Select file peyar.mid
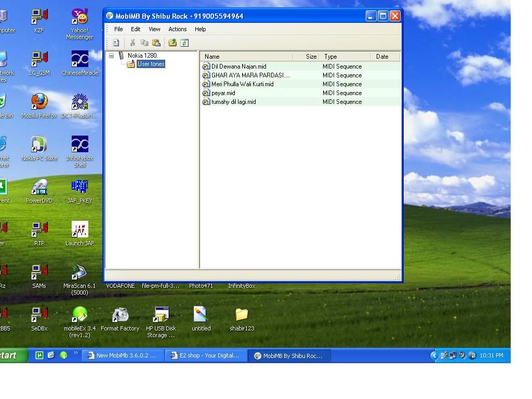 pos(223,93)
